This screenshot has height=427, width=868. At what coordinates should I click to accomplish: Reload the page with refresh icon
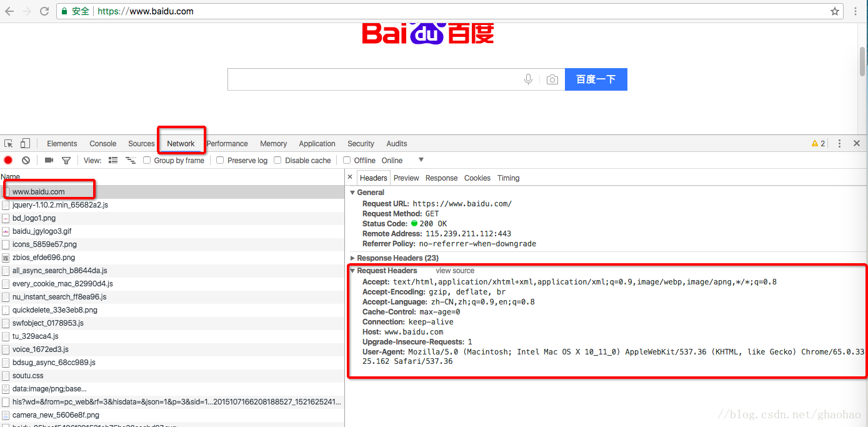[44, 11]
